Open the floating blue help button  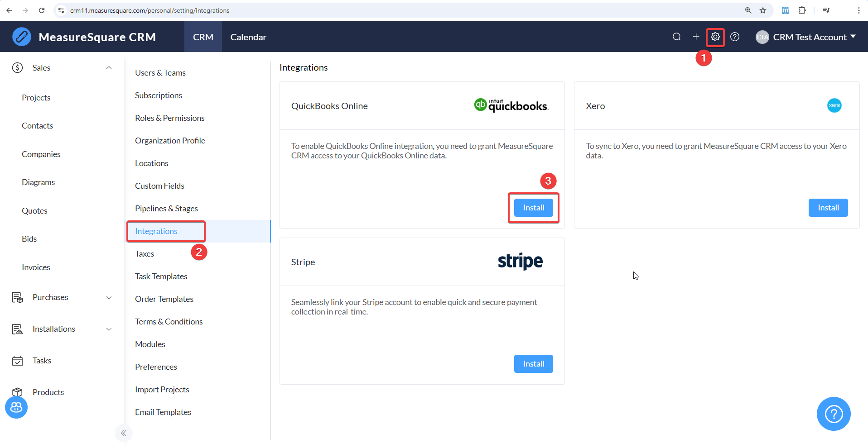(834, 414)
